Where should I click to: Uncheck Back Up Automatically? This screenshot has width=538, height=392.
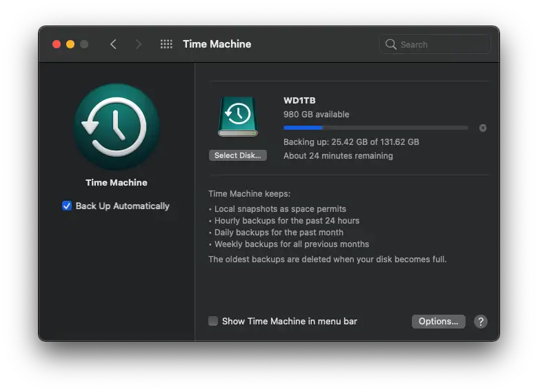click(67, 206)
